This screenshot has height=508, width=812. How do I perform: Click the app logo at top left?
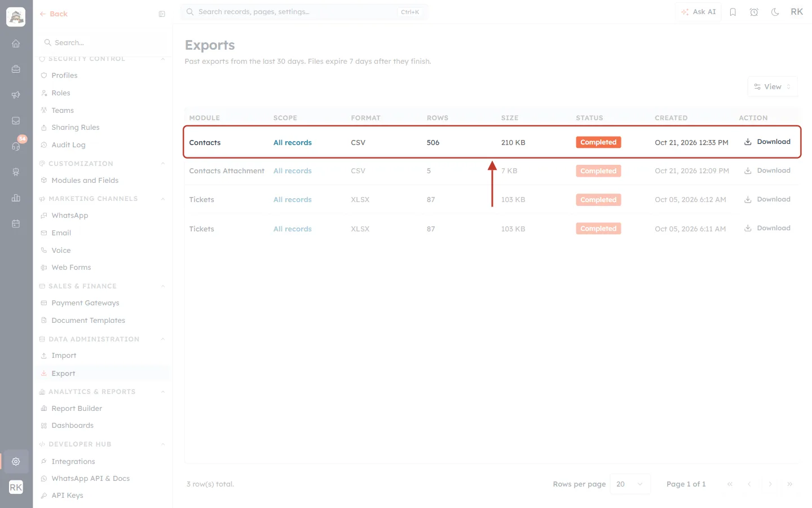click(x=16, y=17)
